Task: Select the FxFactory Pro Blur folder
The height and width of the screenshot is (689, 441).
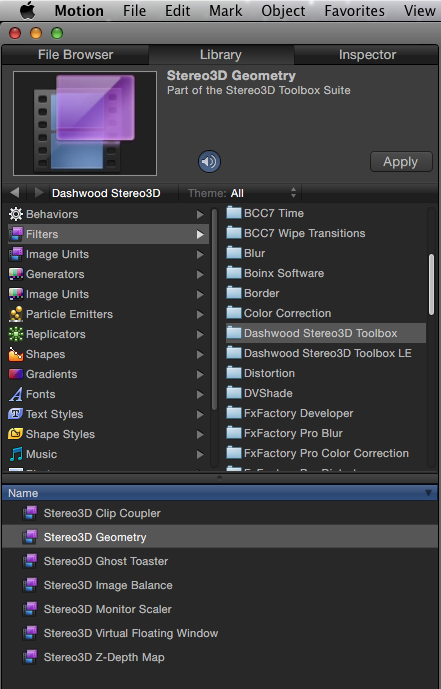Action: coord(325,433)
